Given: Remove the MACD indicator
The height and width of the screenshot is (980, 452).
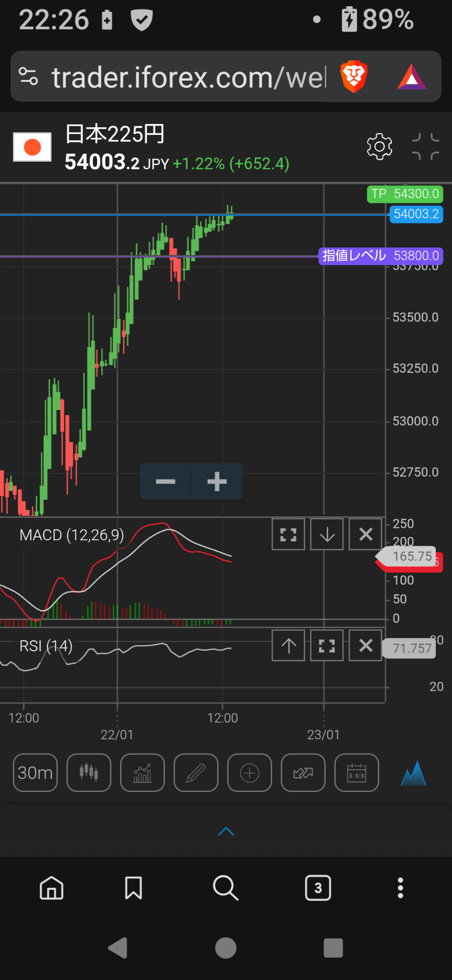Looking at the screenshot, I should pyautogui.click(x=365, y=534).
